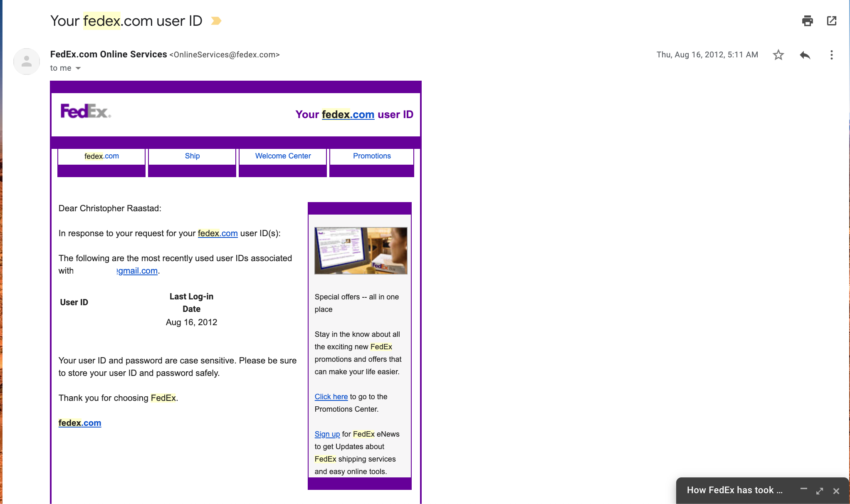Star this FedEx email

tap(778, 55)
